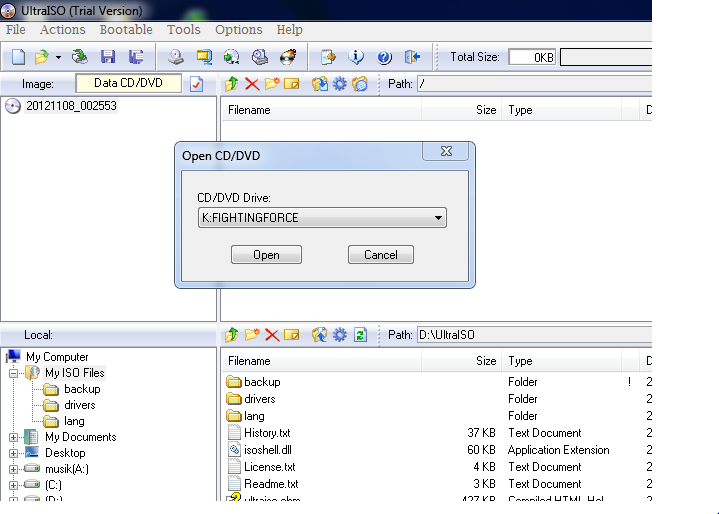Image resolution: width=719 pixels, height=514 pixels.
Task: Expand the CD/DVD Drive K:FIGHTINGFORCE dropdown
Action: click(438, 218)
